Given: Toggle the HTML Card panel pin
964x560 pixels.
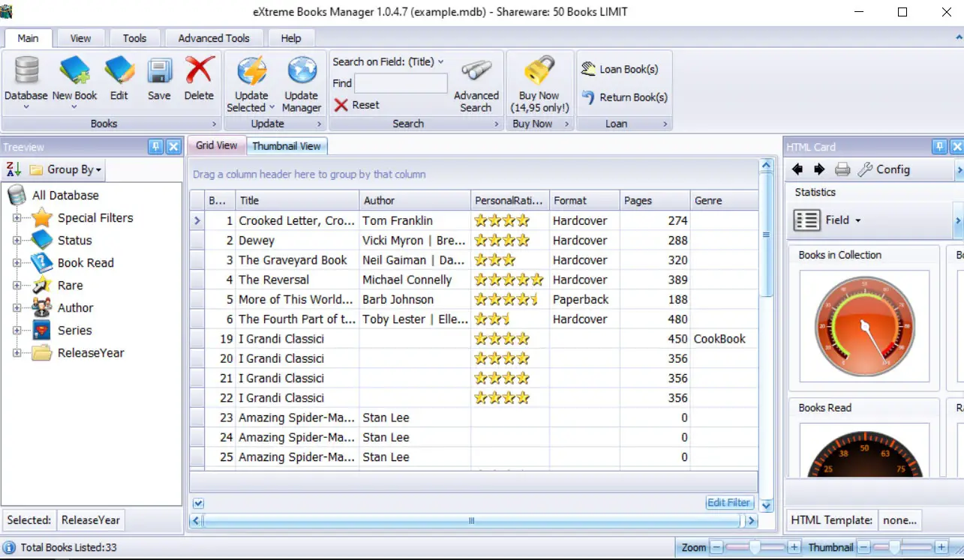Looking at the screenshot, I should (939, 147).
